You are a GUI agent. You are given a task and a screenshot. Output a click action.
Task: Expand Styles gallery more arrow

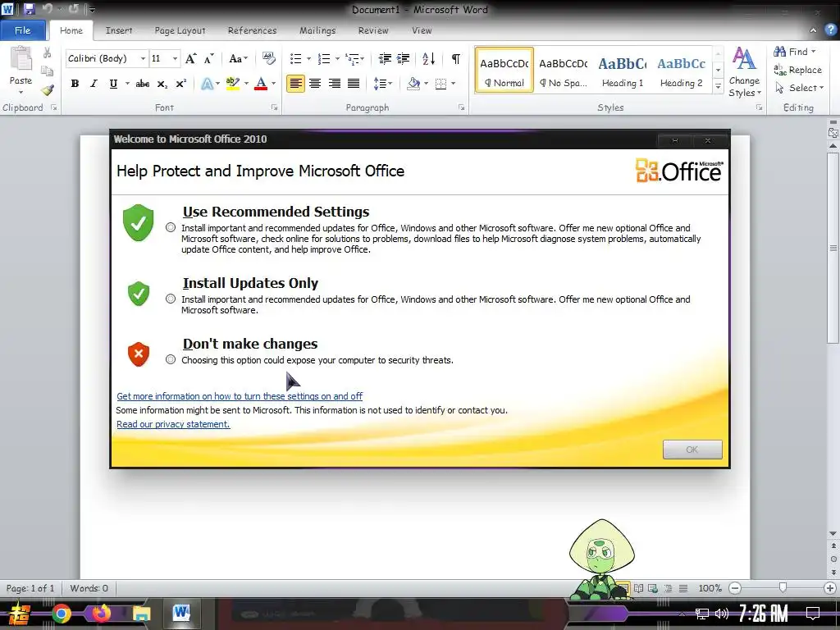[x=719, y=87]
